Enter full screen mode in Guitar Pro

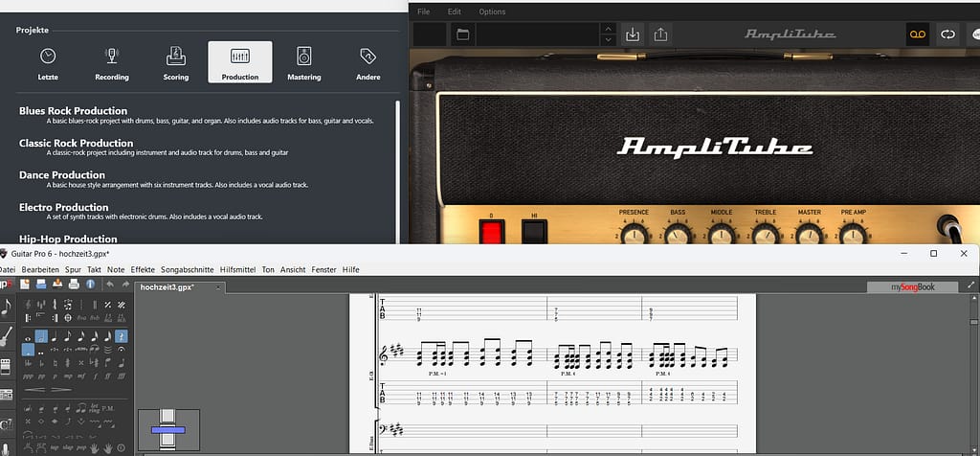970,285
